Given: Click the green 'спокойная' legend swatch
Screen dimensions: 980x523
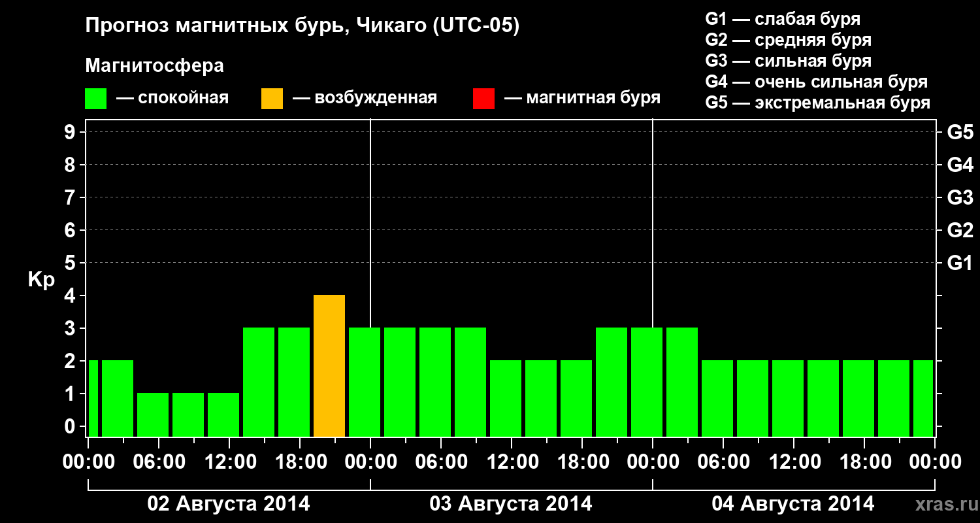Looking at the screenshot, I should [96, 99].
